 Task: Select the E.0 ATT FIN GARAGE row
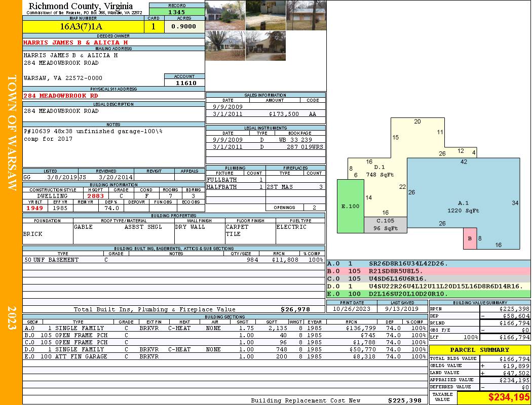[225, 356]
